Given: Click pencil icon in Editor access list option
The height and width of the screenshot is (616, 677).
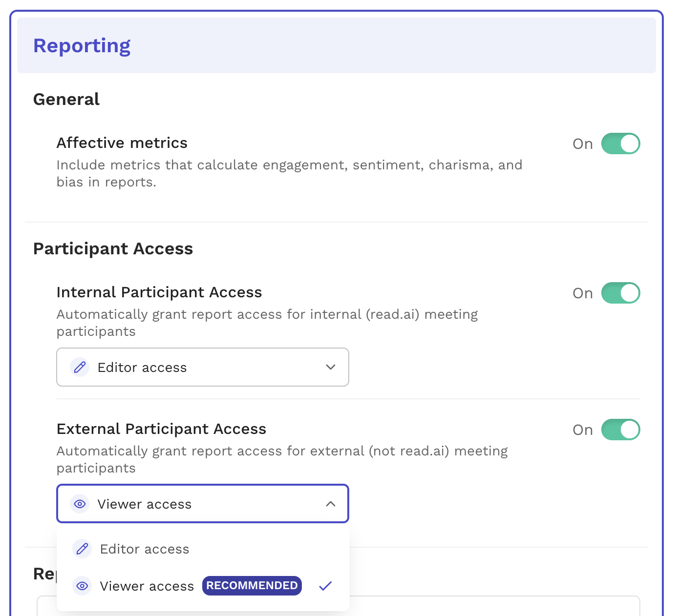Looking at the screenshot, I should point(82,549).
